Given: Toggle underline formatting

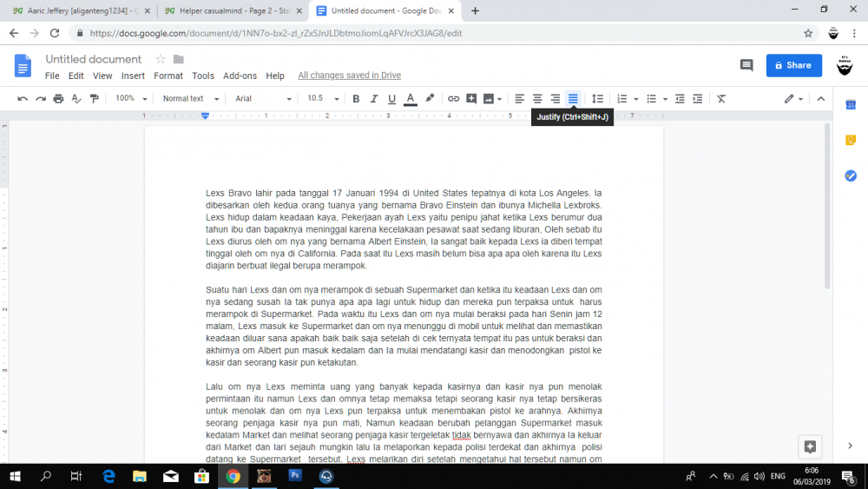Looking at the screenshot, I should (x=391, y=98).
